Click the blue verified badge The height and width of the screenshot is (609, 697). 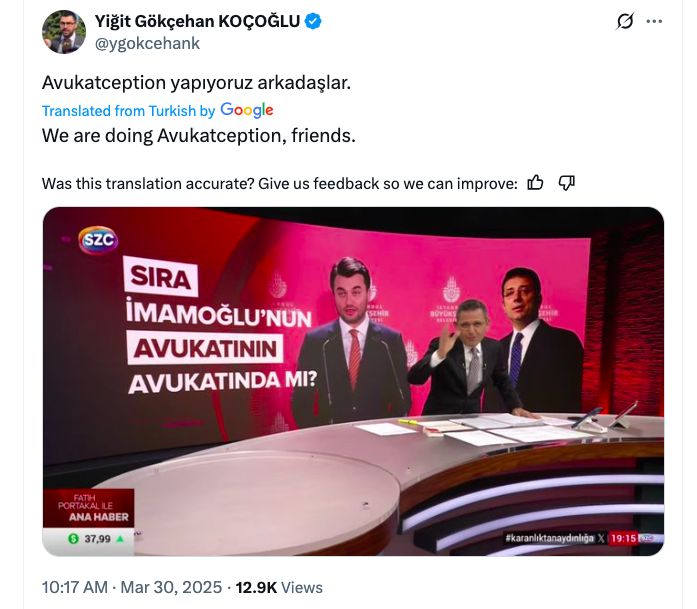pos(313,21)
